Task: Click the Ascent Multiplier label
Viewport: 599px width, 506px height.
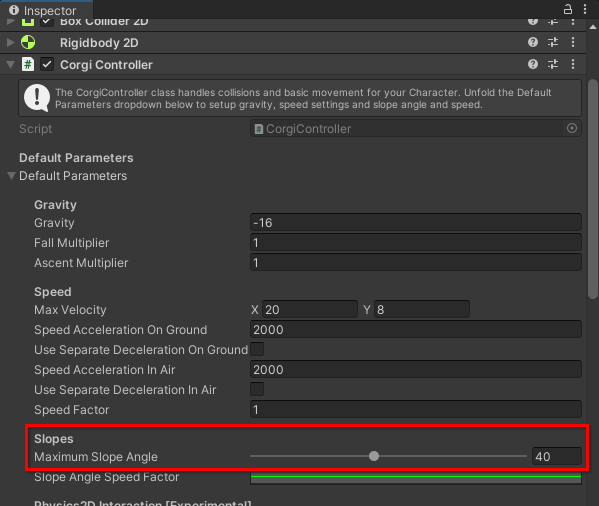Action: pos(81,263)
